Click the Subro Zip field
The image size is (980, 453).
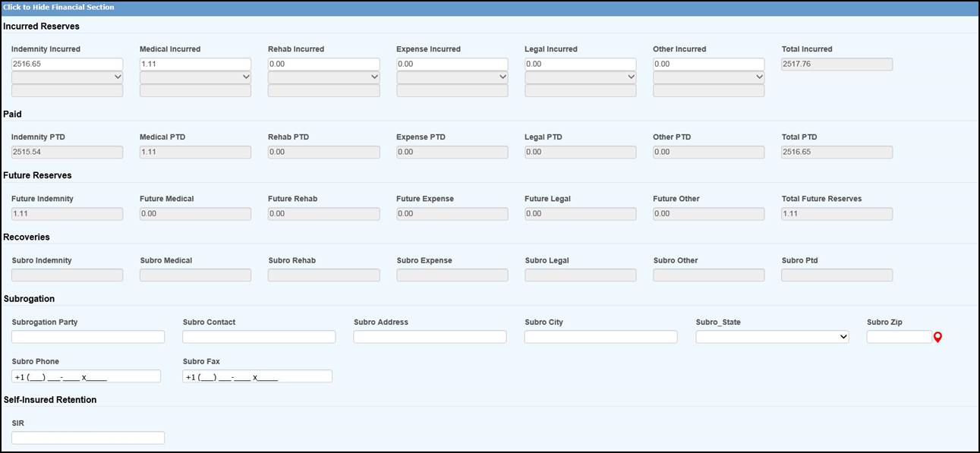[x=899, y=337]
